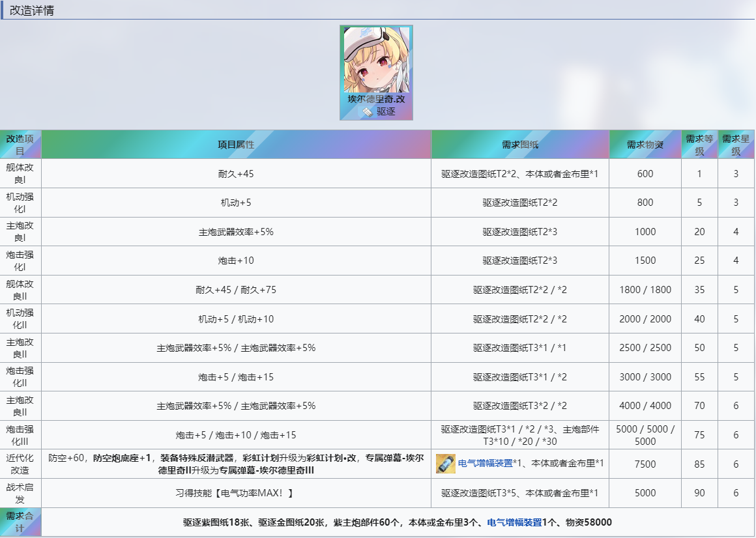Screen dimensions: 756x538
Task: Click the 耐久+45 attribute cell
Action: point(236,173)
